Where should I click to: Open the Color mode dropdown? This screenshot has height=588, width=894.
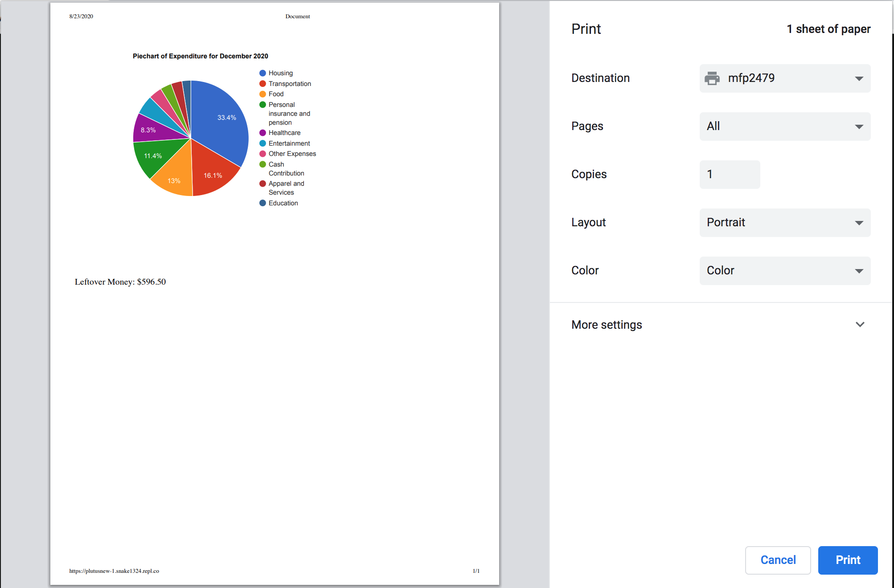coord(784,271)
